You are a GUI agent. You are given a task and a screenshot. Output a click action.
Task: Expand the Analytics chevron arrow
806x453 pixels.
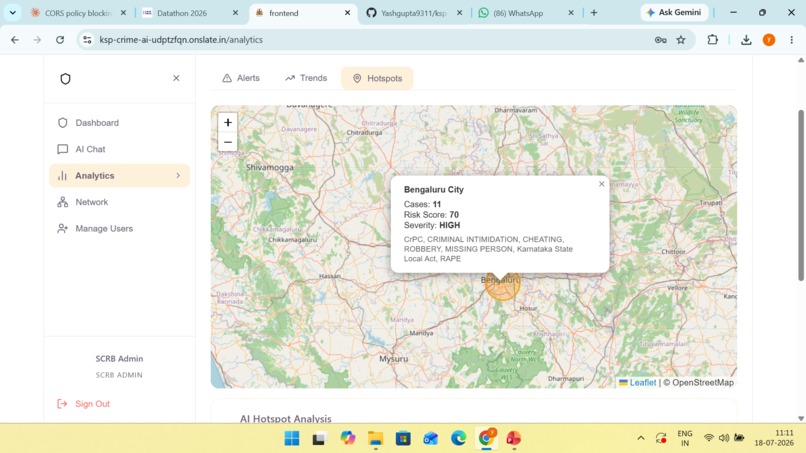click(x=178, y=176)
